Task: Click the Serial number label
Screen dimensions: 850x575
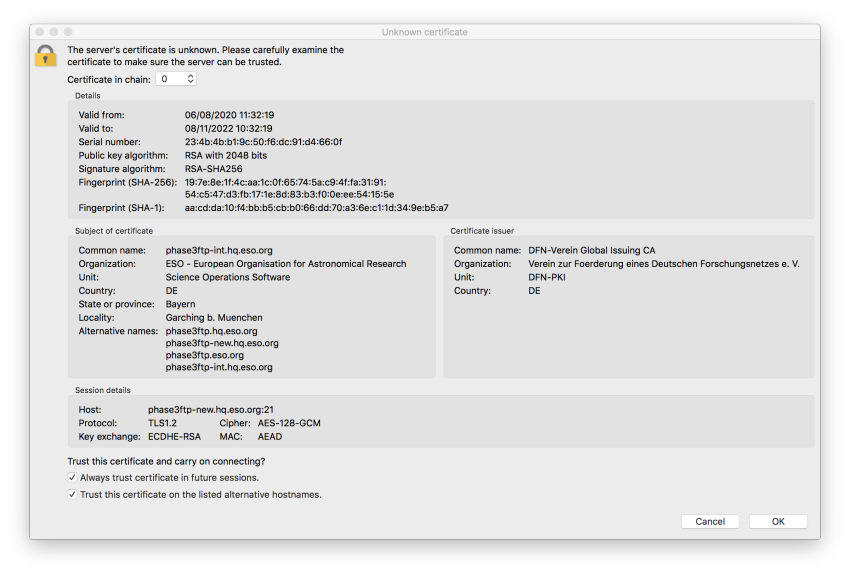Action: pos(110,142)
